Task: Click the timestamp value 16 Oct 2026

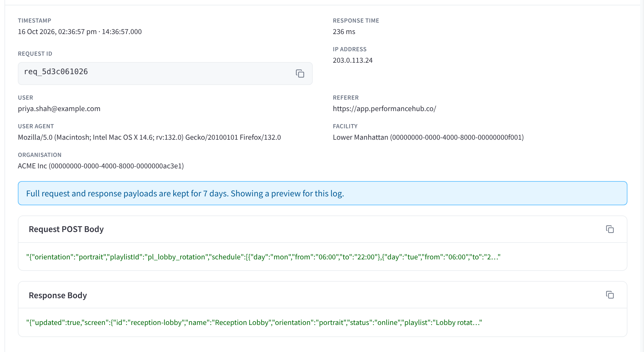Action: coord(80,32)
